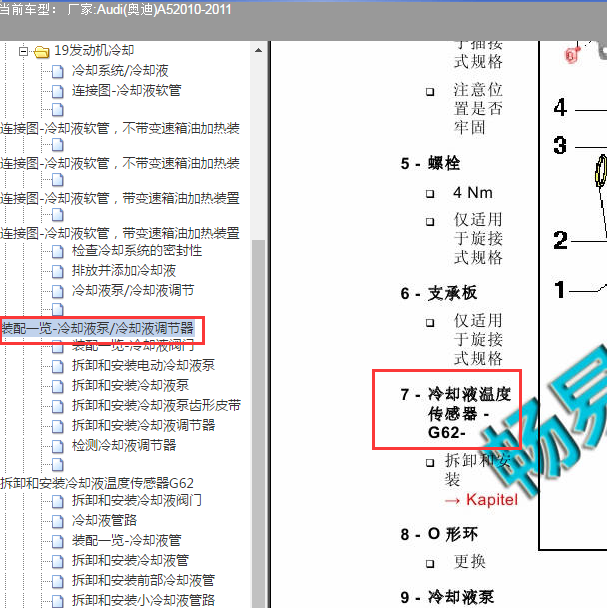
Task: Open 排放并添加冷却液 entry
Action: (124, 271)
